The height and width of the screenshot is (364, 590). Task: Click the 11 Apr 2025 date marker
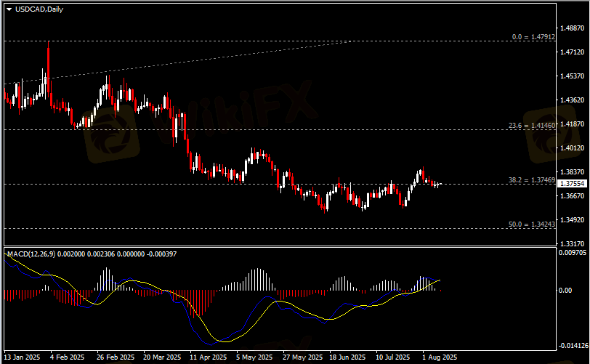[208, 357]
